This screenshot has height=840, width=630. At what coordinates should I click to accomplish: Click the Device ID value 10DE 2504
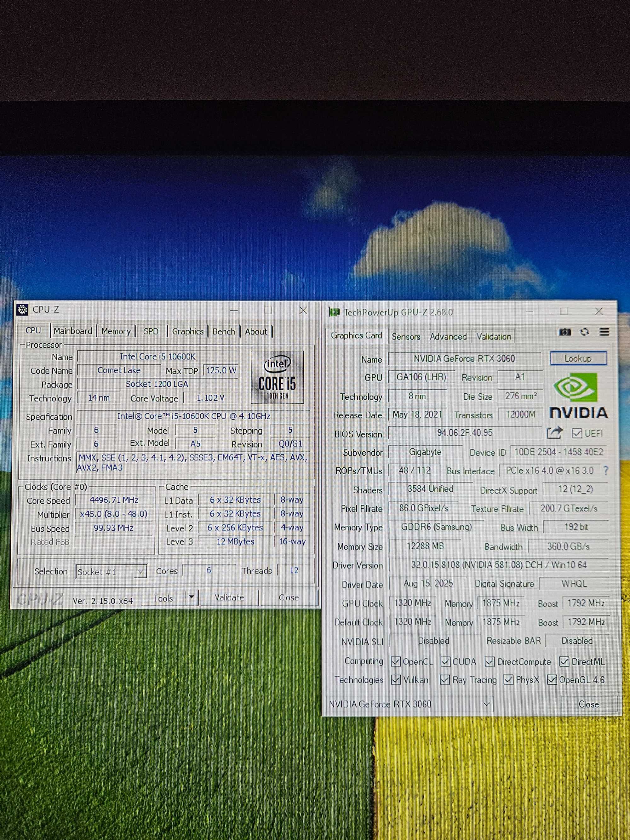559,452
